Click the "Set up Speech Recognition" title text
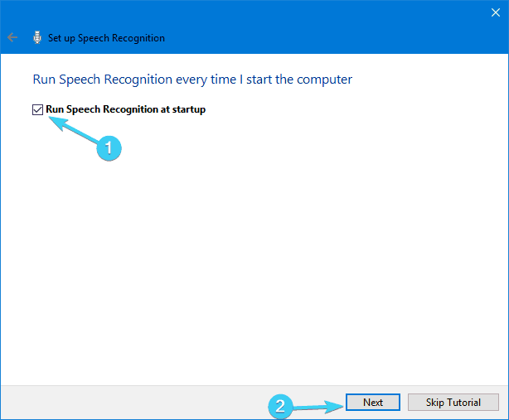 pos(106,38)
